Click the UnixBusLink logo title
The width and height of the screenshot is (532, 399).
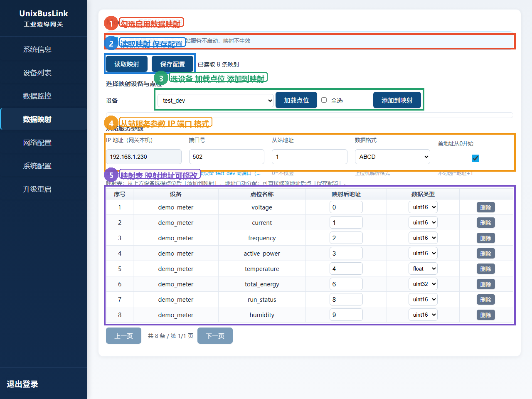[44, 13]
